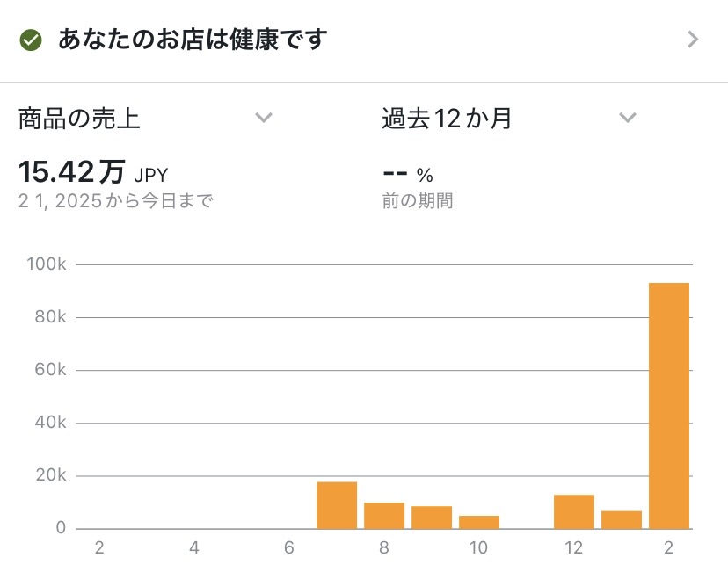
Task: Click the -- % change indicator
Action: (408, 172)
